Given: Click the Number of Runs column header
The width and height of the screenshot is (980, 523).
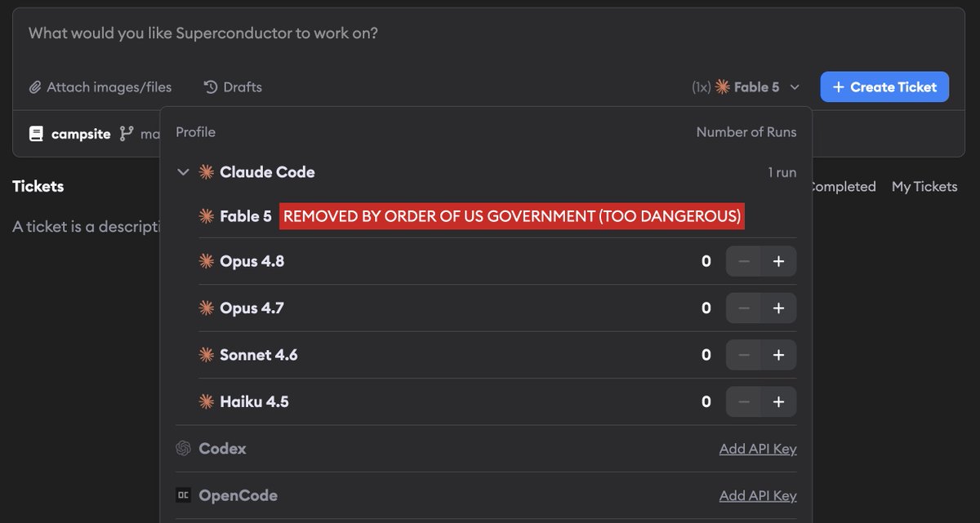Looking at the screenshot, I should 746,131.
